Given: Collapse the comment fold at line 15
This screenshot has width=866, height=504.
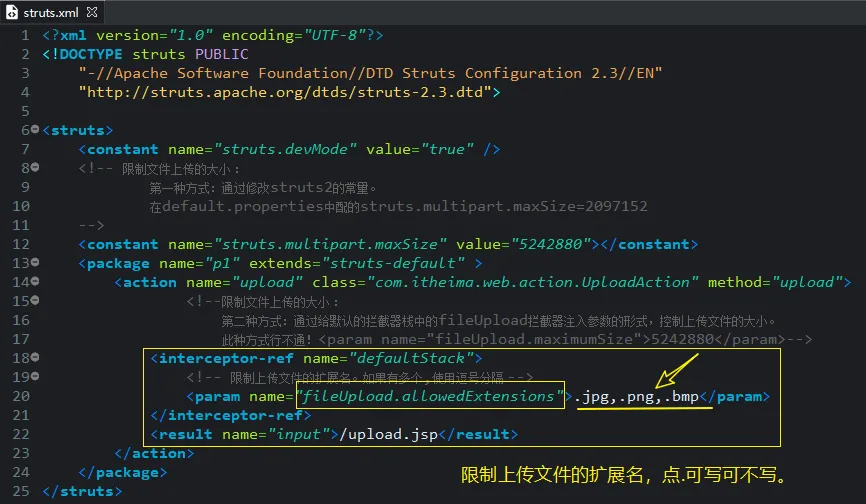Looking at the screenshot, I should click(35, 300).
